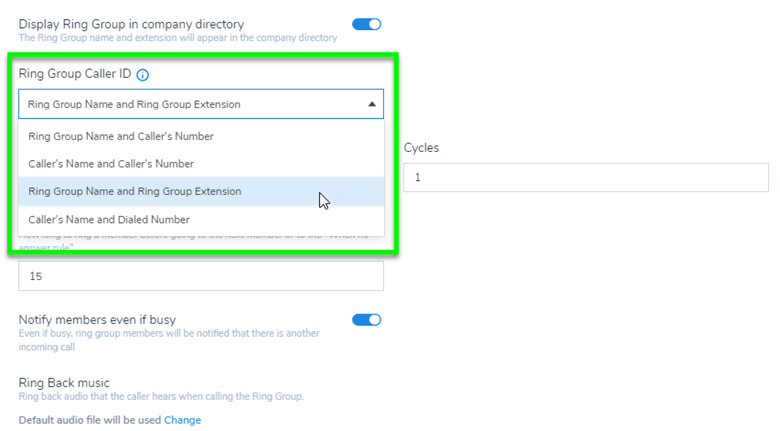
Task: Click the info icon beside Ring Group Caller ID
Action: pos(143,75)
